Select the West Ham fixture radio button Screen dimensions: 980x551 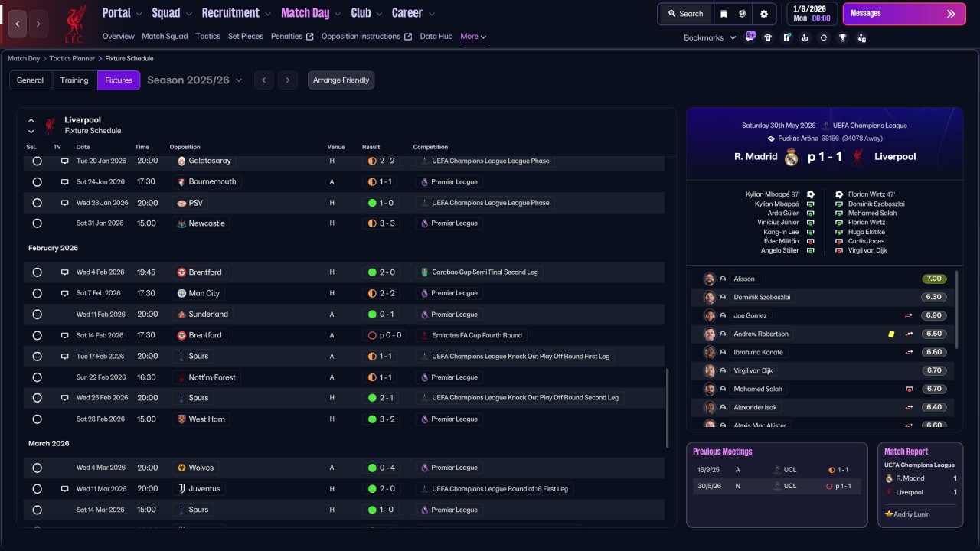[37, 419]
